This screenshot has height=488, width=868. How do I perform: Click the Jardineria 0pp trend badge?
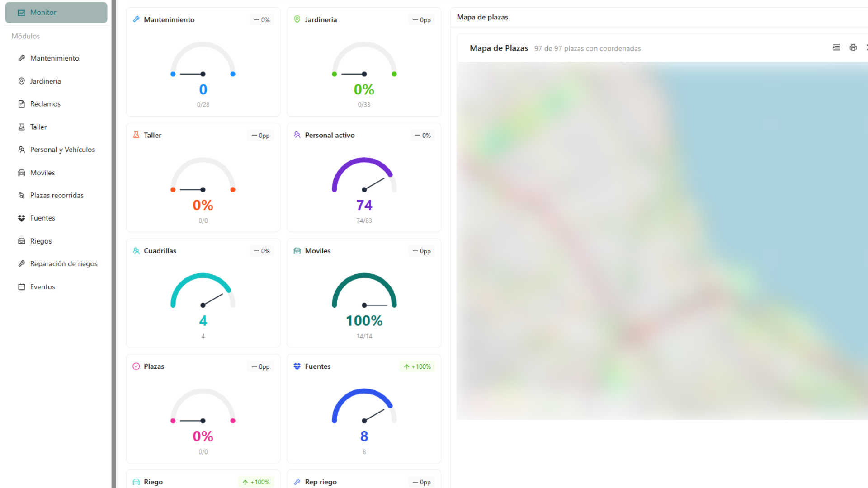[422, 20]
